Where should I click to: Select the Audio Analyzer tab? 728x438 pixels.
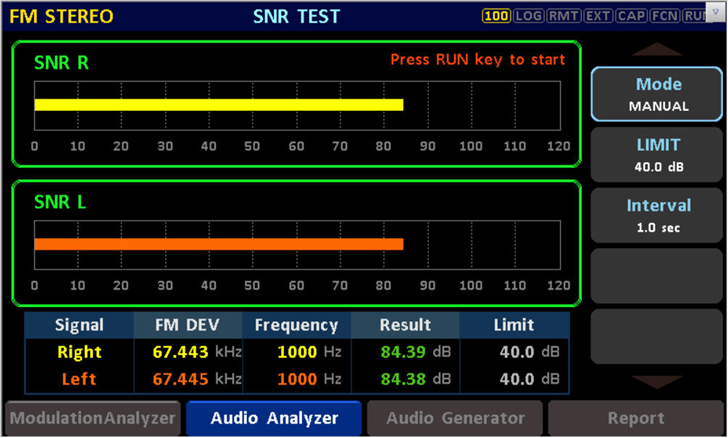tap(274, 418)
